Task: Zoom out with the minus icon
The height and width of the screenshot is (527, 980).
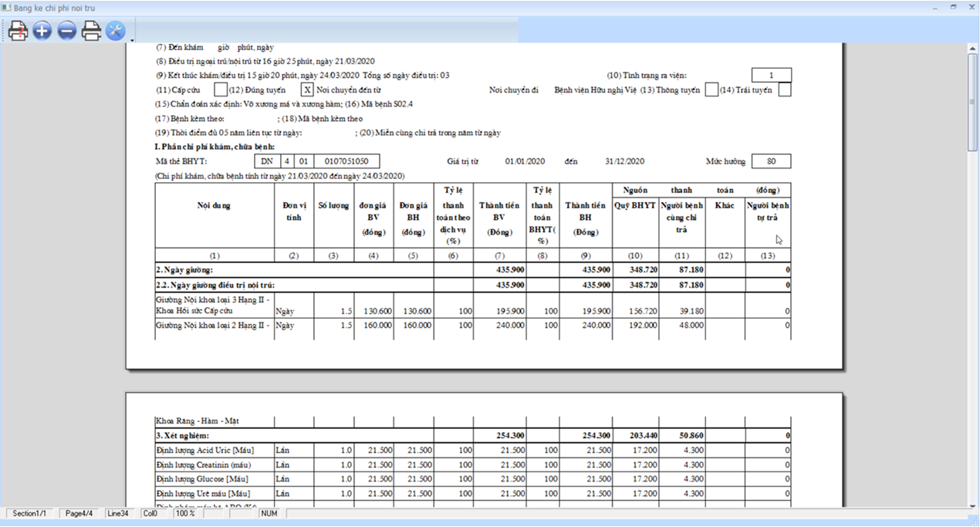Action: click(66, 31)
